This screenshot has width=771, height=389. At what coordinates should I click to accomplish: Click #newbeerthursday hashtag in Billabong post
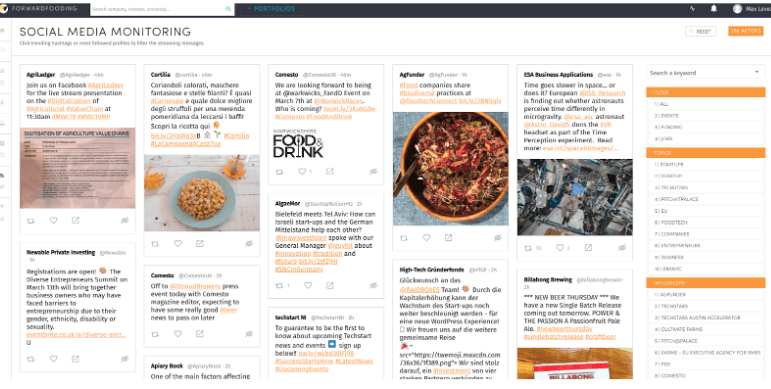click(564, 329)
